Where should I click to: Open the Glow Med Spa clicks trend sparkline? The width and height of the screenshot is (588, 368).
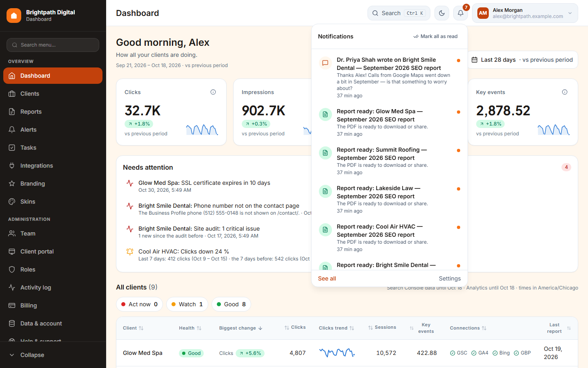337,352
